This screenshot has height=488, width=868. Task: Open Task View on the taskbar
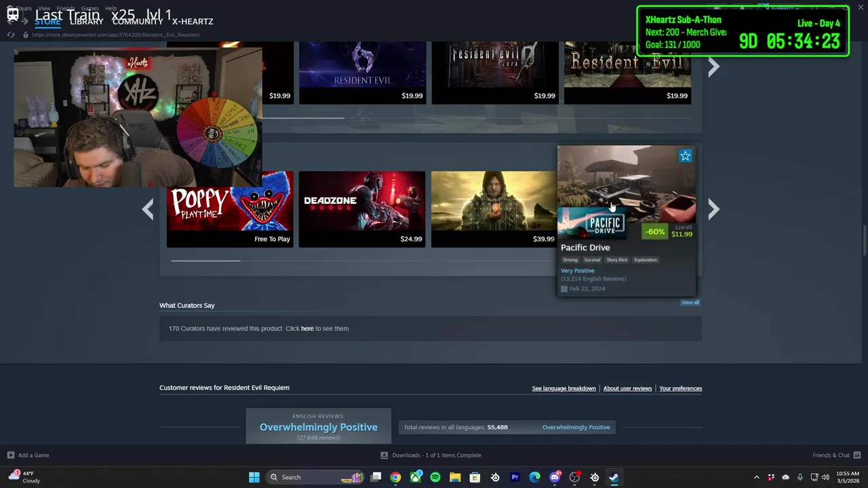pos(376,477)
